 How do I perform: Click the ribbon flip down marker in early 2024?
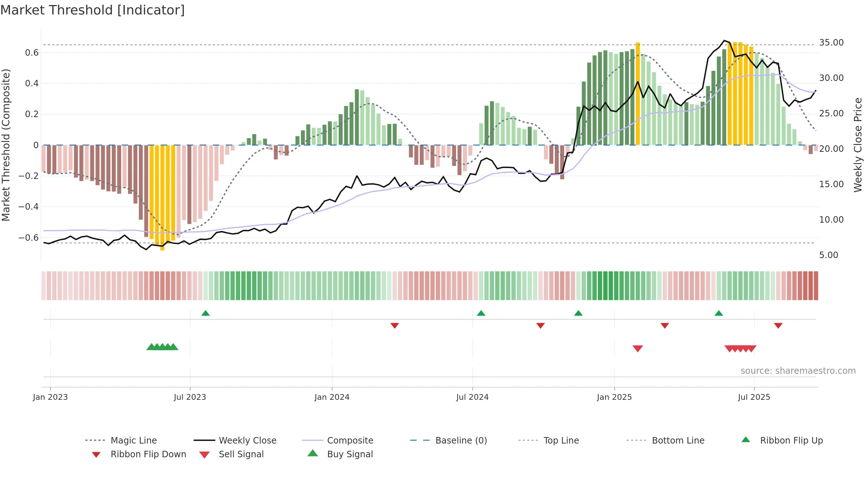pos(395,326)
